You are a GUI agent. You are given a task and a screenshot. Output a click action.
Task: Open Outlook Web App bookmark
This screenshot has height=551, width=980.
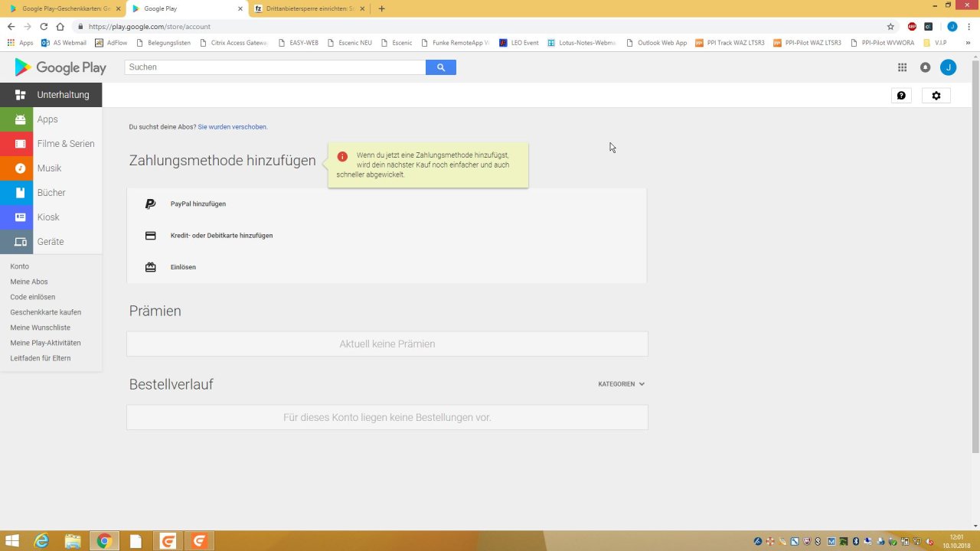[656, 43]
